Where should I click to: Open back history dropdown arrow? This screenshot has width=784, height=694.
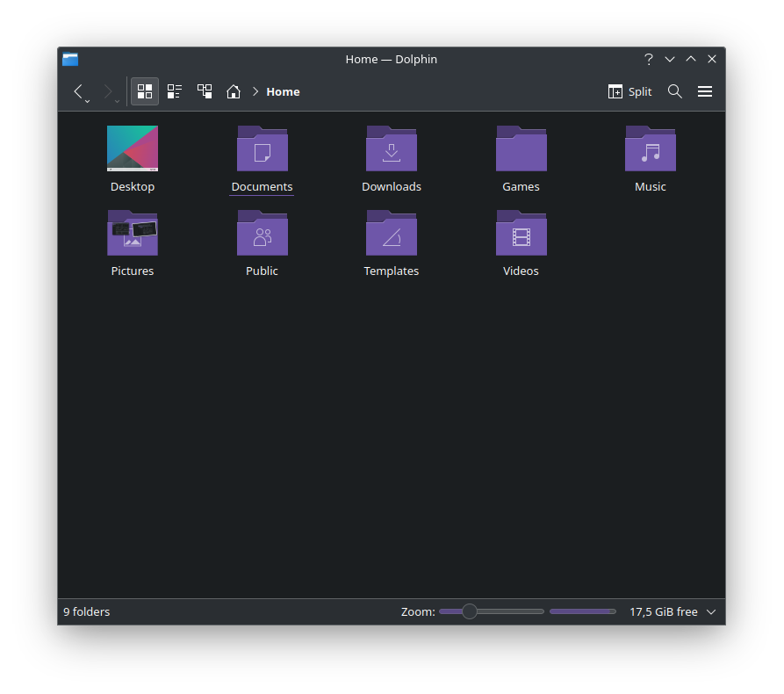point(88,102)
